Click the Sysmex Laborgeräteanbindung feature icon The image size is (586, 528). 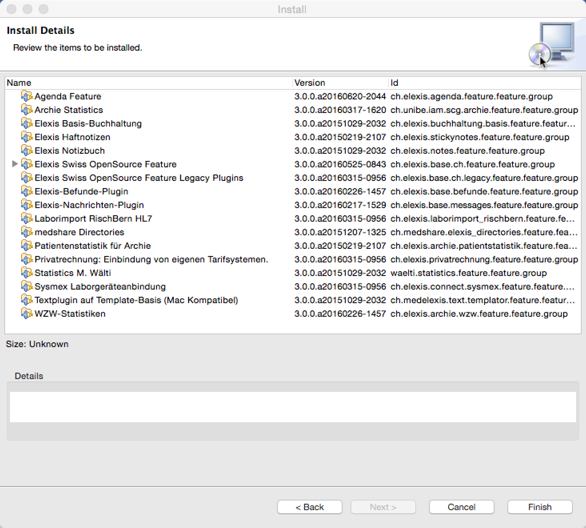[x=27, y=287]
